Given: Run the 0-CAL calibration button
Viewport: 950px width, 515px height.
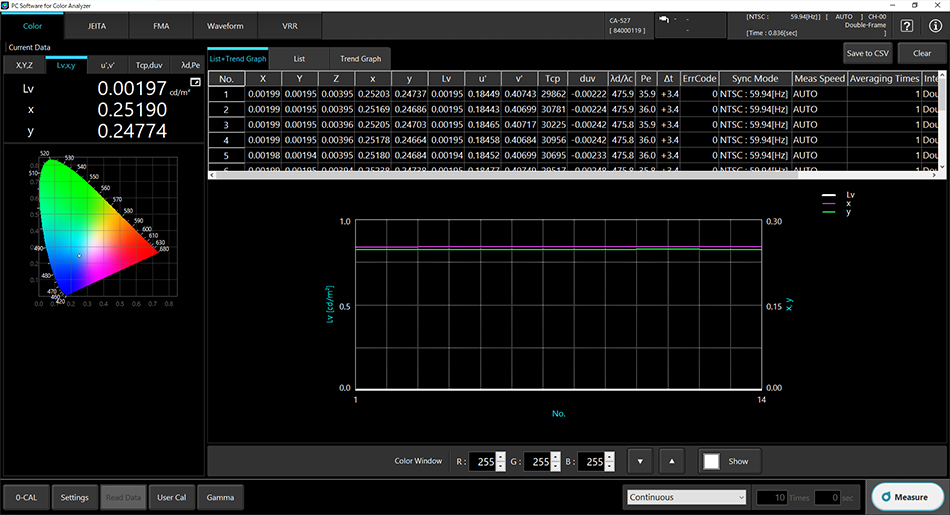Looking at the screenshot, I should (26, 497).
